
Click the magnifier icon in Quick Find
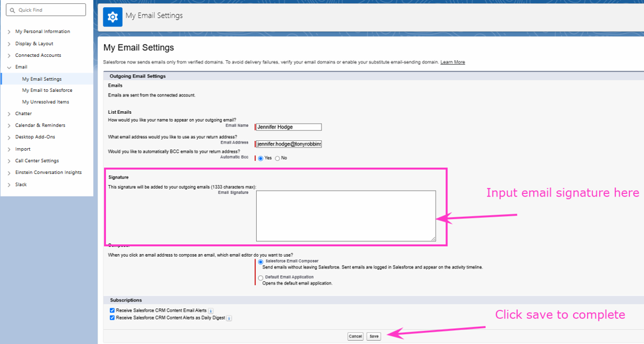(x=13, y=11)
